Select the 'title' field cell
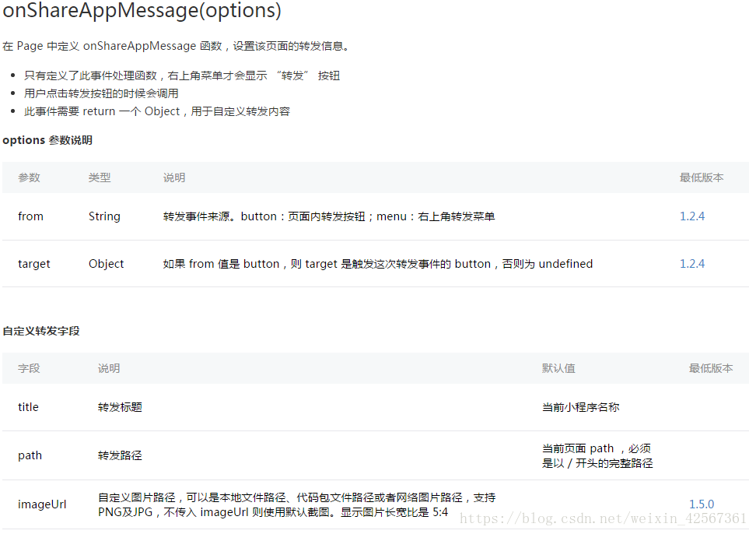Viewport: 756px width, 534px height. click(x=28, y=407)
